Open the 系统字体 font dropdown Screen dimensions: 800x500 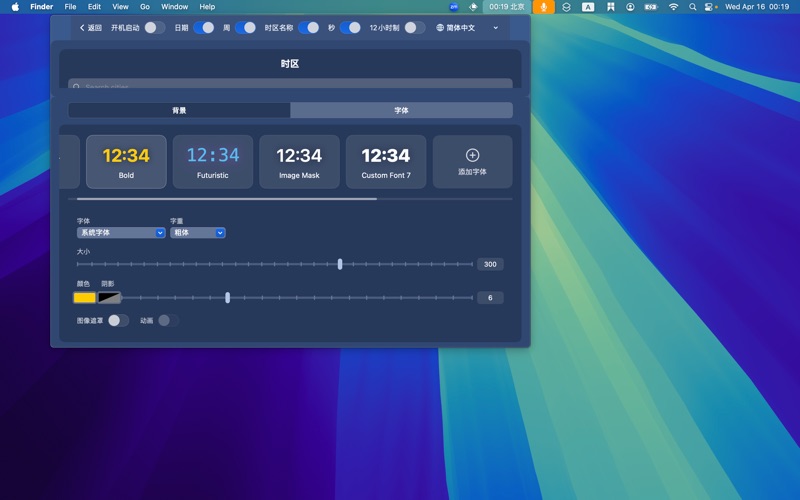121,233
